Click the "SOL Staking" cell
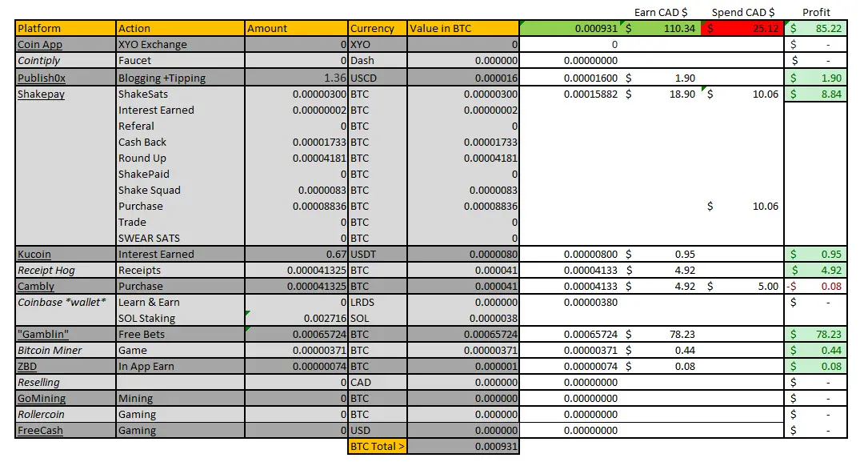 [180, 319]
